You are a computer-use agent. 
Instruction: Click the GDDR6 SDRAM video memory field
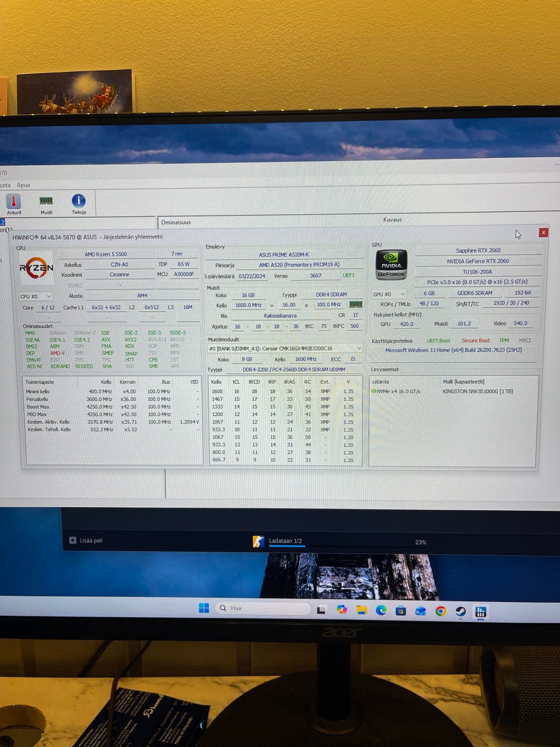click(474, 293)
